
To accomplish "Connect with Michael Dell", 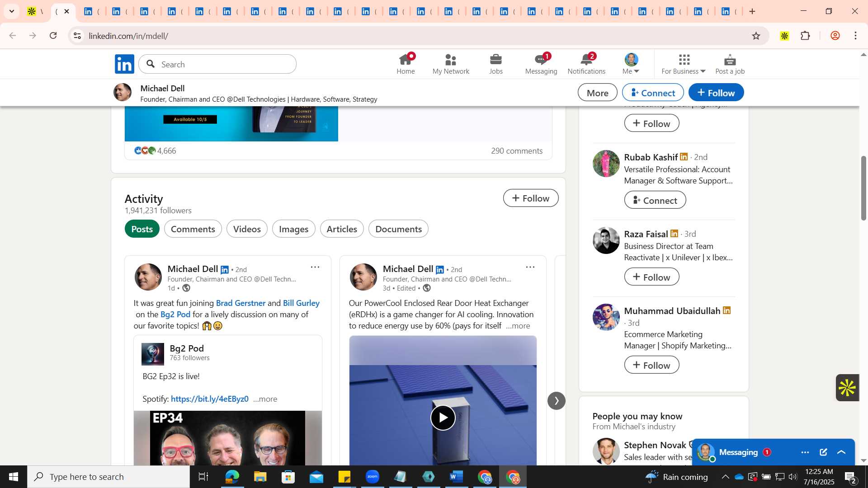I will 653,93.
